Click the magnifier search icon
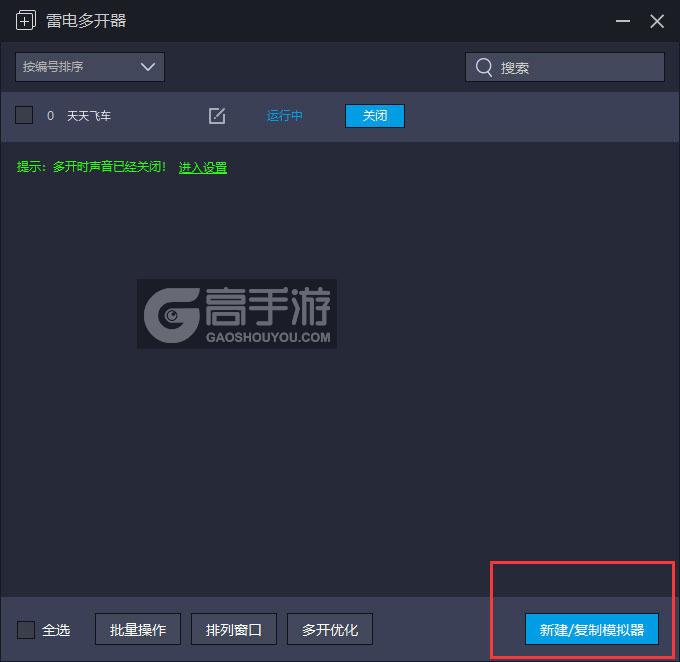The height and width of the screenshot is (662, 680). pyautogui.click(x=484, y=67)
